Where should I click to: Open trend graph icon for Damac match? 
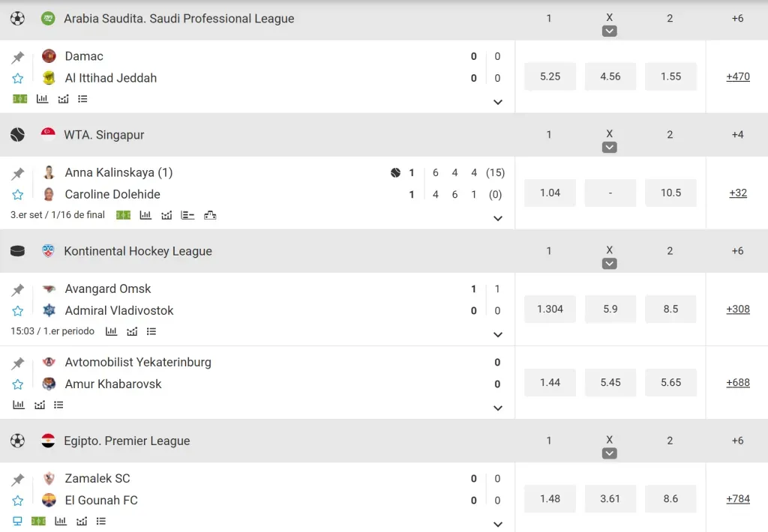click(x=63, y=99)
